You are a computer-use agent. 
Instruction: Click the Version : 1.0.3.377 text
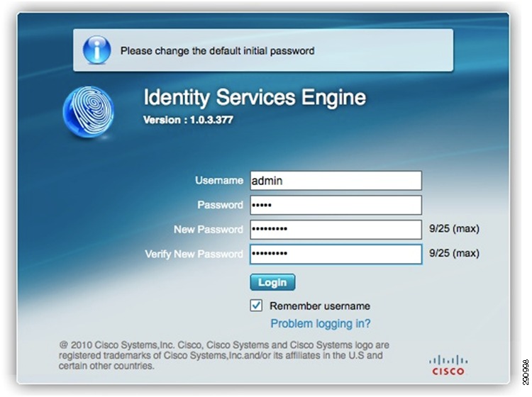click(x=188, y=120)
